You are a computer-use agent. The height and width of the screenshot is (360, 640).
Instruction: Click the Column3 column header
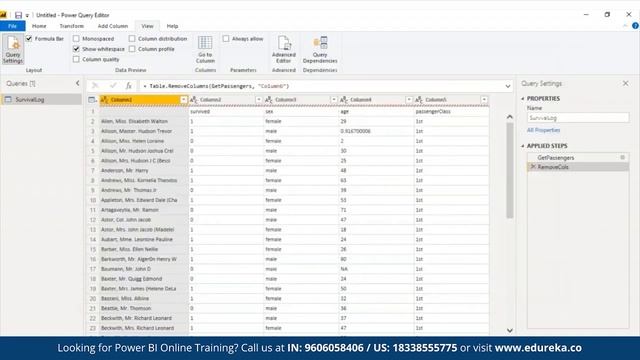[x=301, y=100]
